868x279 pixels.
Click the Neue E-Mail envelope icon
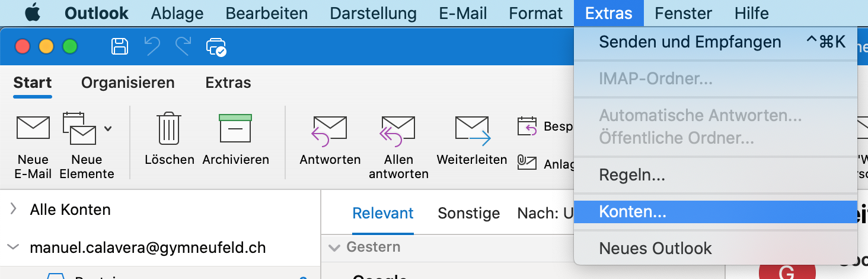[x=33, y=128]
